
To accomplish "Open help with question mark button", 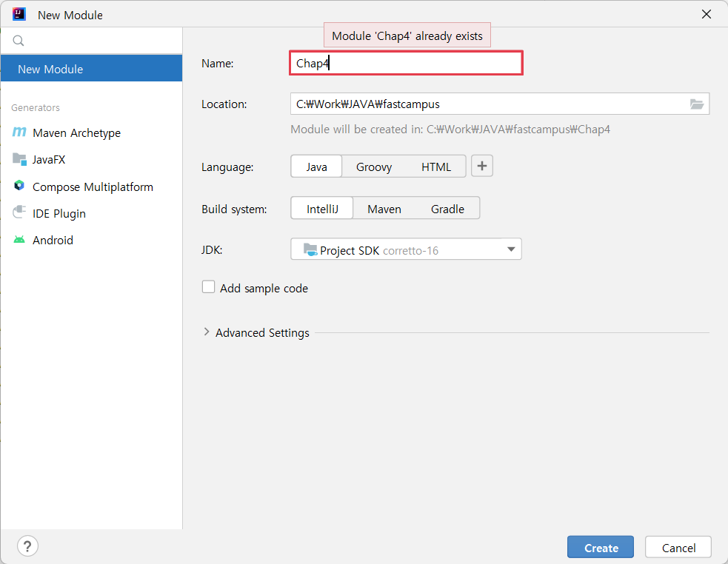I will tap(28, 546).
